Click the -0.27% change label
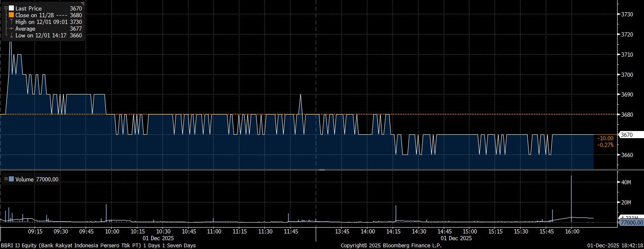 (x=606, y=145)
